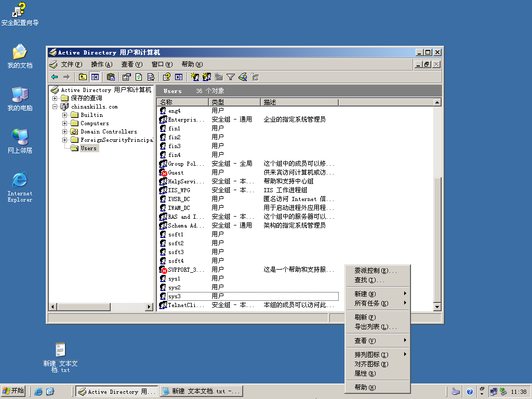Expand the ForeignSecurityPrincipals tree node
The image size is (532, 399).
64,140
